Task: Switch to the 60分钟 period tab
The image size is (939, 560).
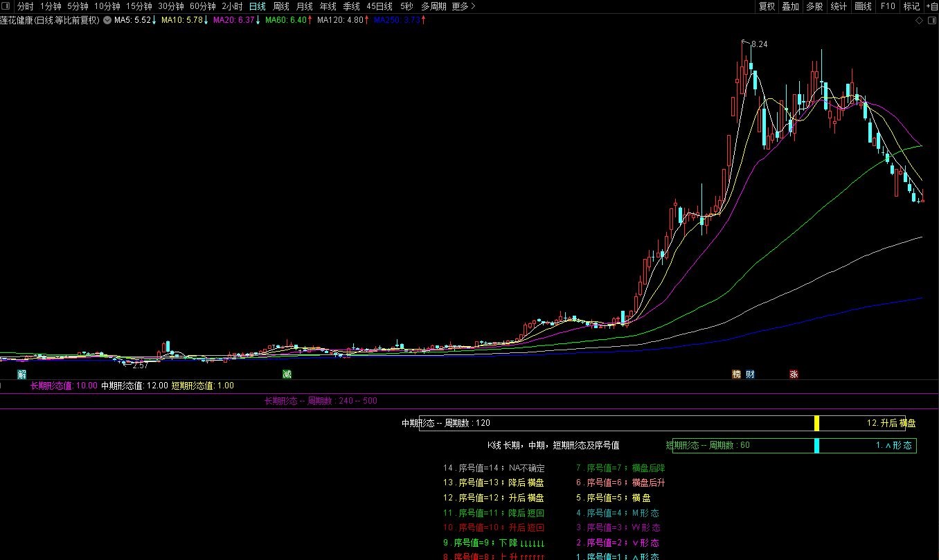Action: coord(203,6)
